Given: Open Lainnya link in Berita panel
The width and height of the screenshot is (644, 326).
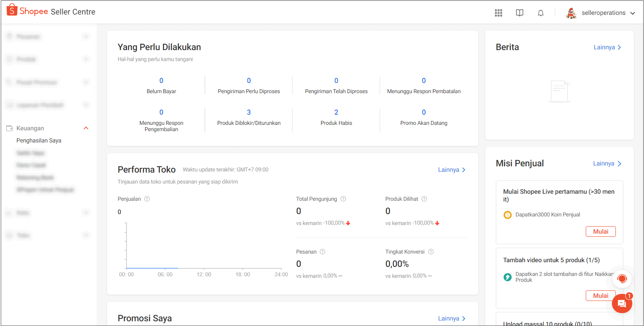Looking at the screenshot, I should tap(608, 47).
